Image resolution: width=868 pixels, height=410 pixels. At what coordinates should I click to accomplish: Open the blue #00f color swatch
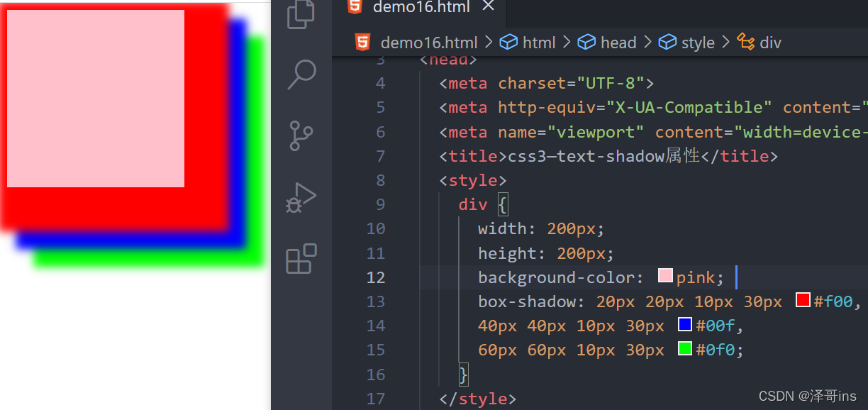(x=685, y=324)
